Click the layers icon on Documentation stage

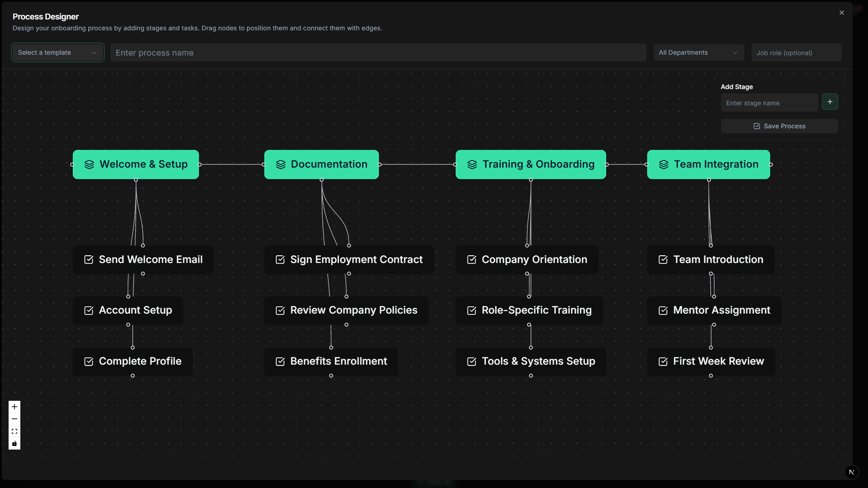point(281,164)
